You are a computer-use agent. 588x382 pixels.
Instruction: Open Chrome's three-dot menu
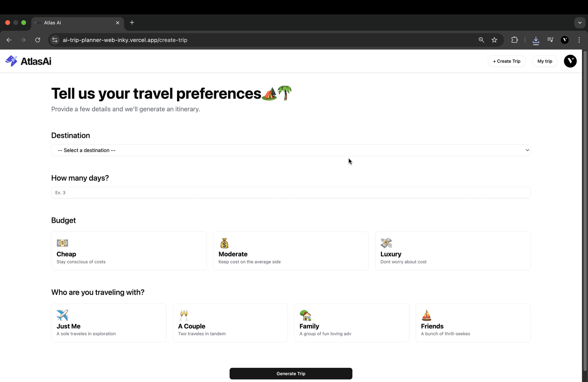[x=579, y=40]
